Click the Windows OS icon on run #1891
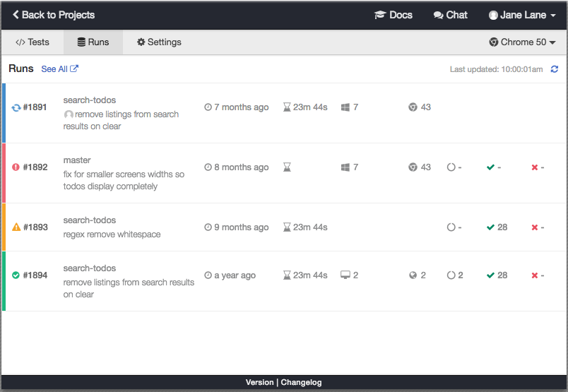The height and width of the screenshot is (392, 568). pyautogui.click(x=345, y=107)
